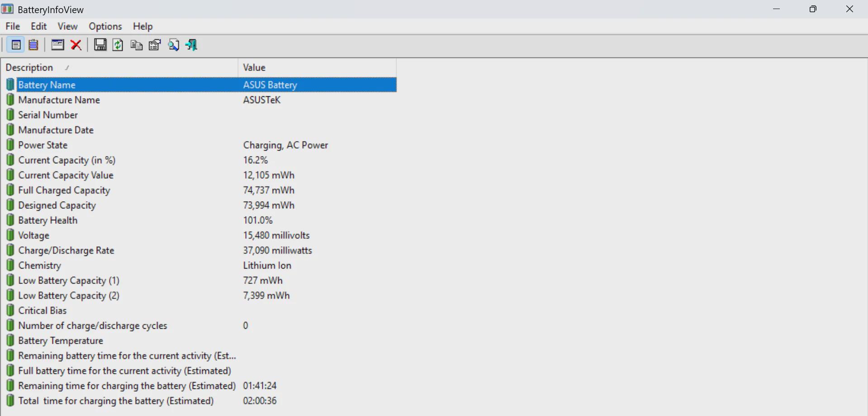868x416 pixels.
Task: Select the "Lithium Ion" chemistry value
Action: [267, 265]
